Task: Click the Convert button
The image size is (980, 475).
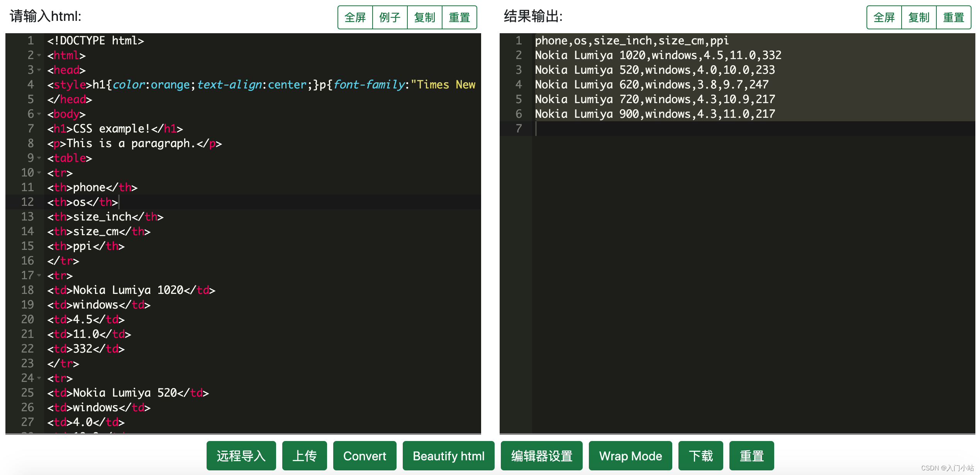Action: (365, 456)
